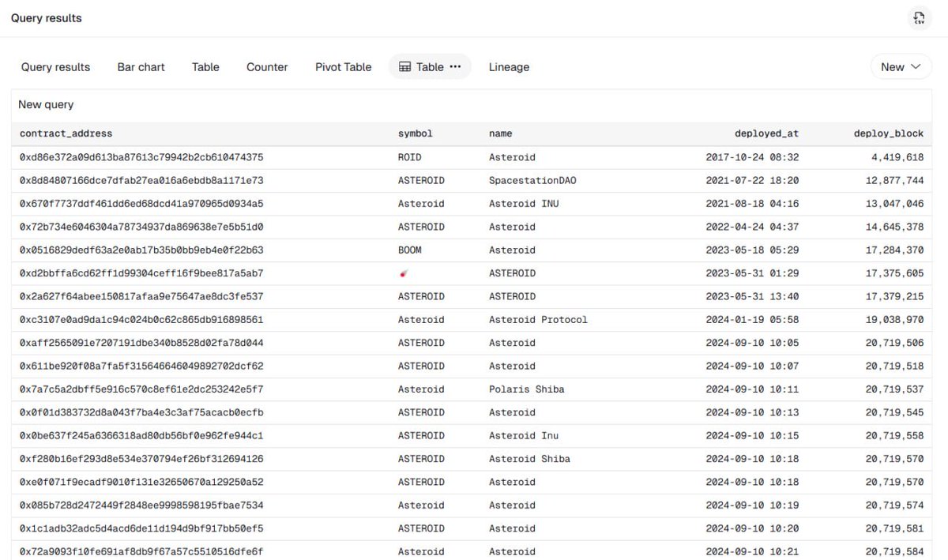Screen dimensions: 948x560
Task: Click the deployed_at value 2024-09-10 10:11
Action: [752, 389]
